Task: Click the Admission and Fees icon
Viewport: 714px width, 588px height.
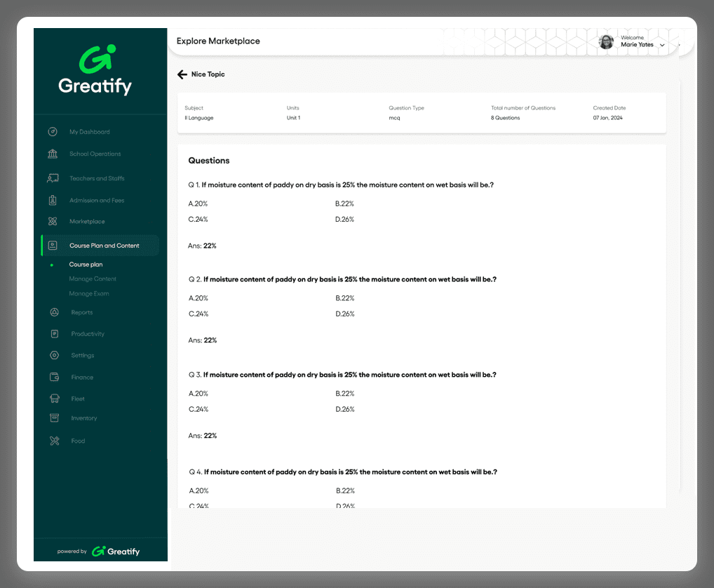Action: tap(53, 201)
